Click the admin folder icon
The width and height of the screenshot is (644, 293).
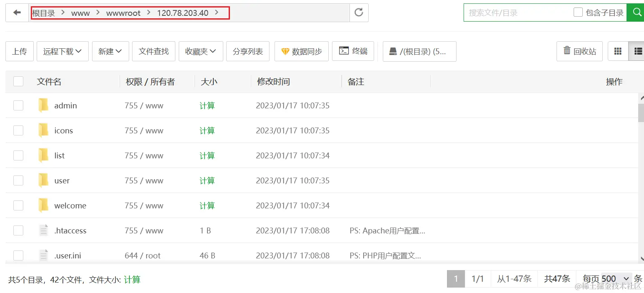tap(43, 105)
